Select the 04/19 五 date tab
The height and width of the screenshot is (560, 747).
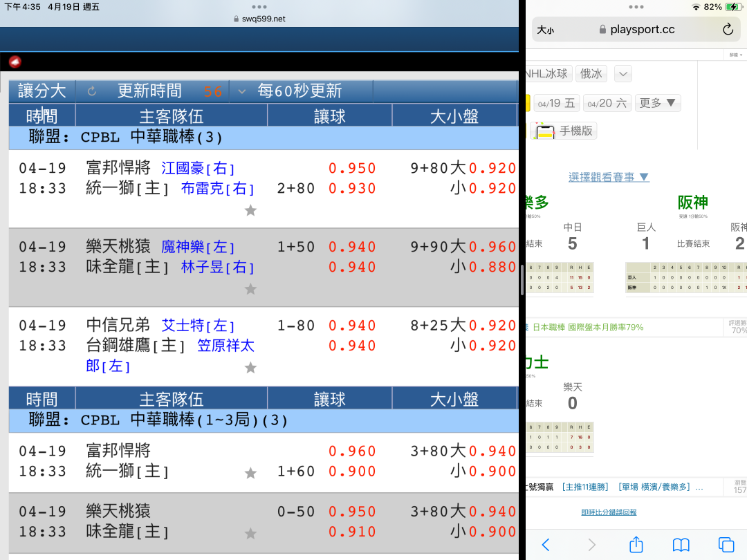point(556,103)
